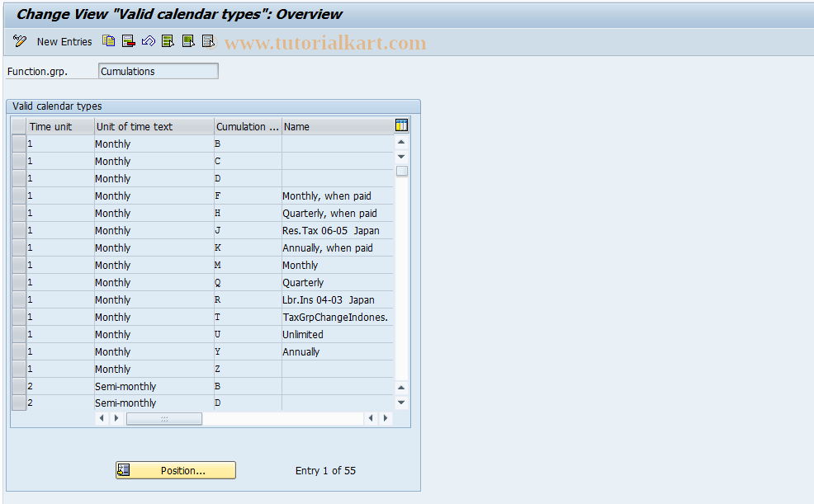814x504 pixels.
Task: Select row Res.Tax 06-05 Japan
Action: pos(19,230)
